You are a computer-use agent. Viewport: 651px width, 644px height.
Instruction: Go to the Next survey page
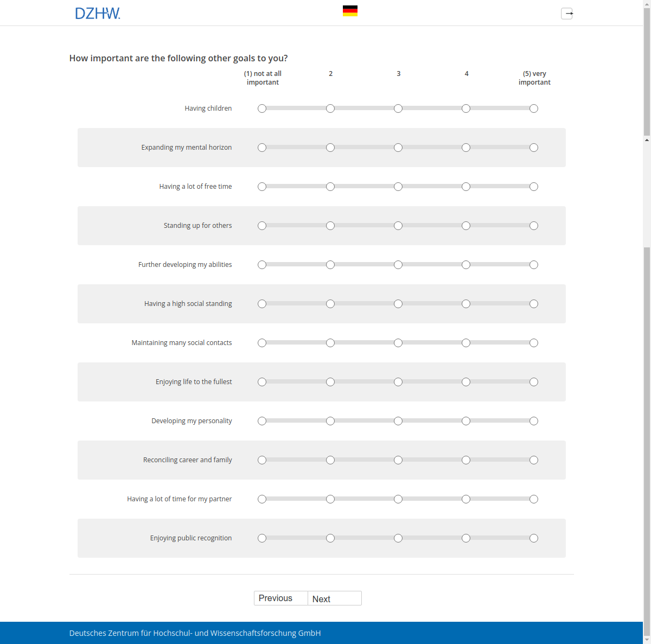click(x=334, y=598)
